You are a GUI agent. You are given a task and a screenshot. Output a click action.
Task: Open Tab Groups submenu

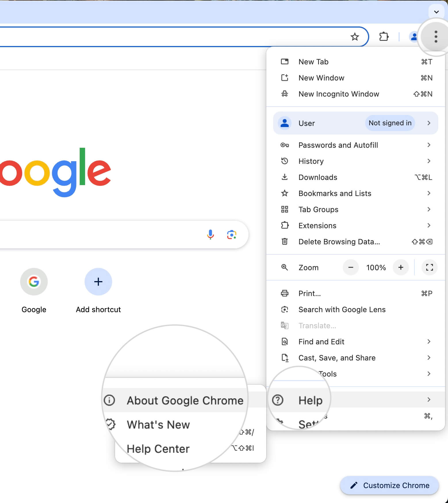(356, 210)
